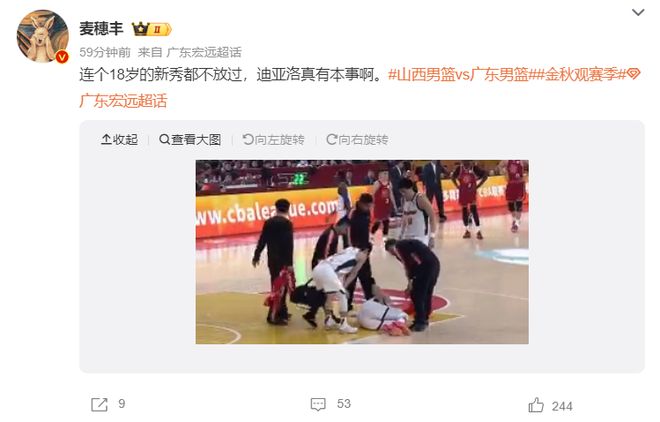Viewport: 660px width, 422px height.
Task: Click the orange verified V badge
Action: click(x=62, y=56)
